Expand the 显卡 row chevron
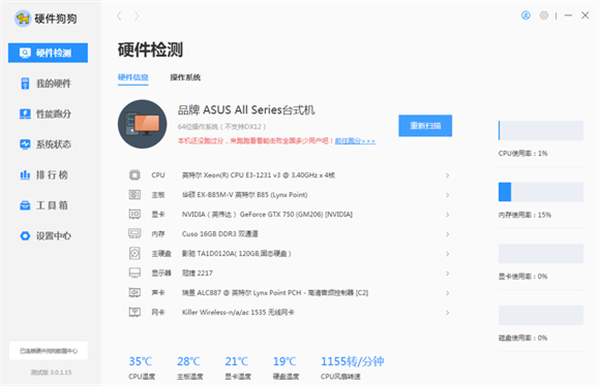600x386 pixels. click(x=447, y=215)
